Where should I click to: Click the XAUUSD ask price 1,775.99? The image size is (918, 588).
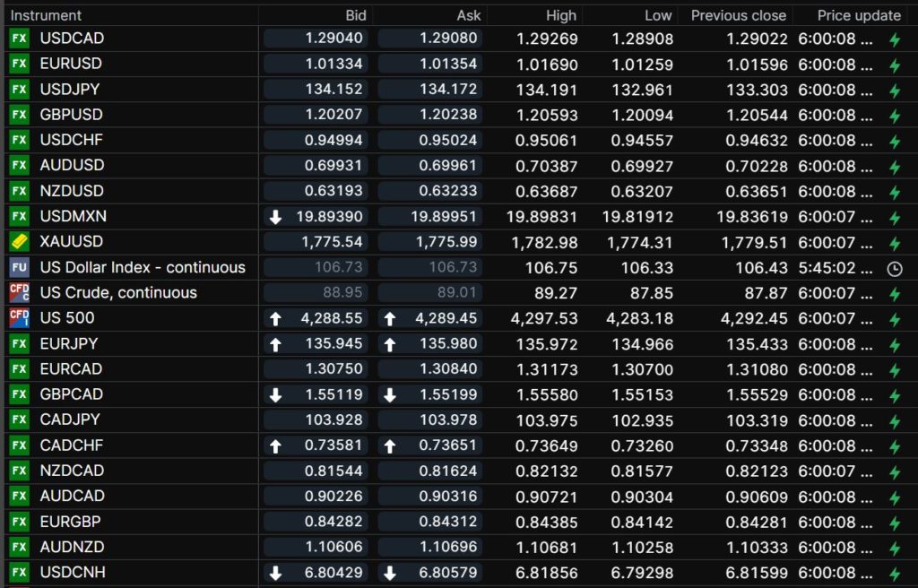[429, 242]
